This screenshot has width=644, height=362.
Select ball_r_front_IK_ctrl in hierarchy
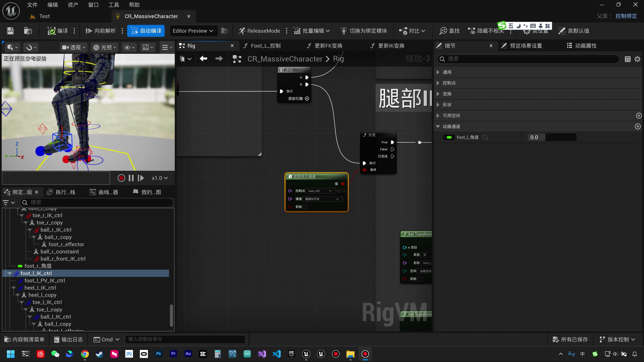[x=63, y=259]
